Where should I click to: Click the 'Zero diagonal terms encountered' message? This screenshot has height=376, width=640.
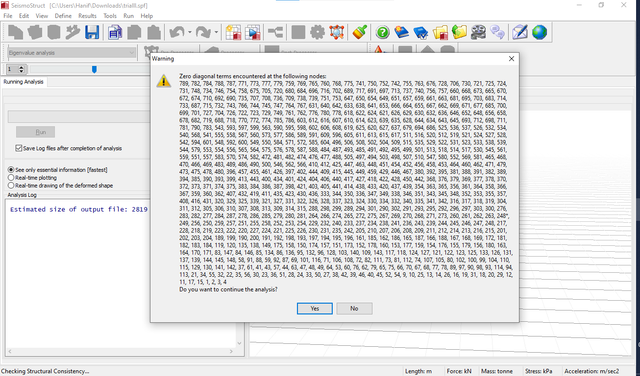253,76
